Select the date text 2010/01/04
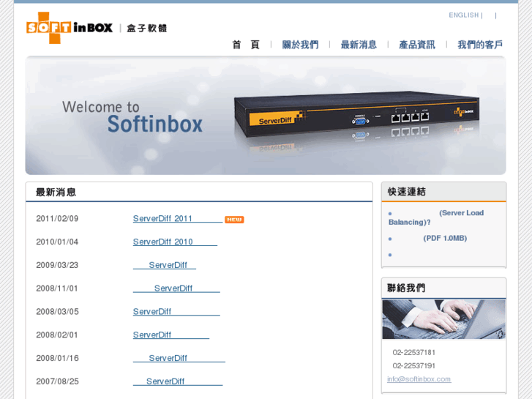This screenshot has width=532, height=399. [57, 242]
